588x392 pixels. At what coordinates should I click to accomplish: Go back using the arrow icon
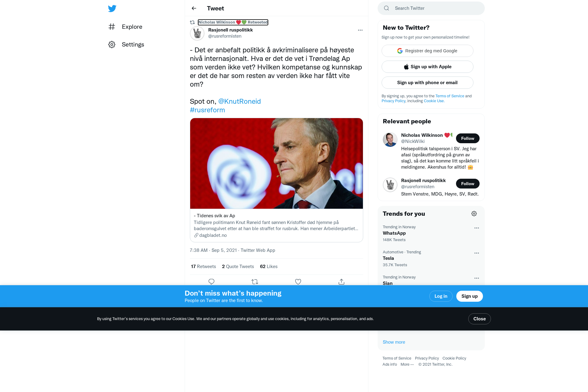[x=194, y=8]
